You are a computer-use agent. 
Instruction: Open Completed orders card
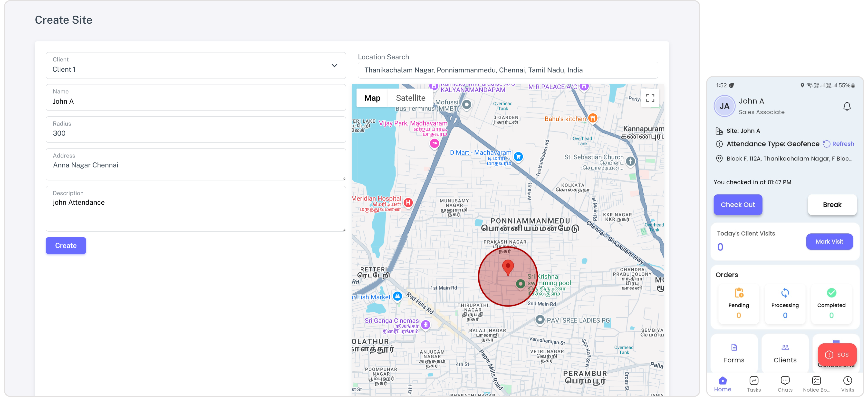(831, 304)
